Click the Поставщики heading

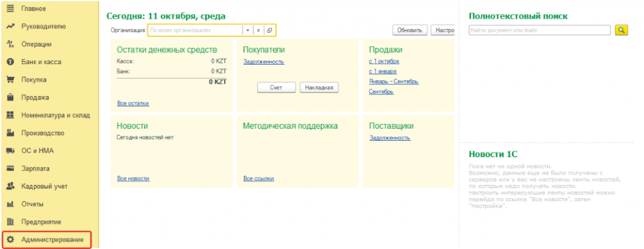tap(391, 126)
